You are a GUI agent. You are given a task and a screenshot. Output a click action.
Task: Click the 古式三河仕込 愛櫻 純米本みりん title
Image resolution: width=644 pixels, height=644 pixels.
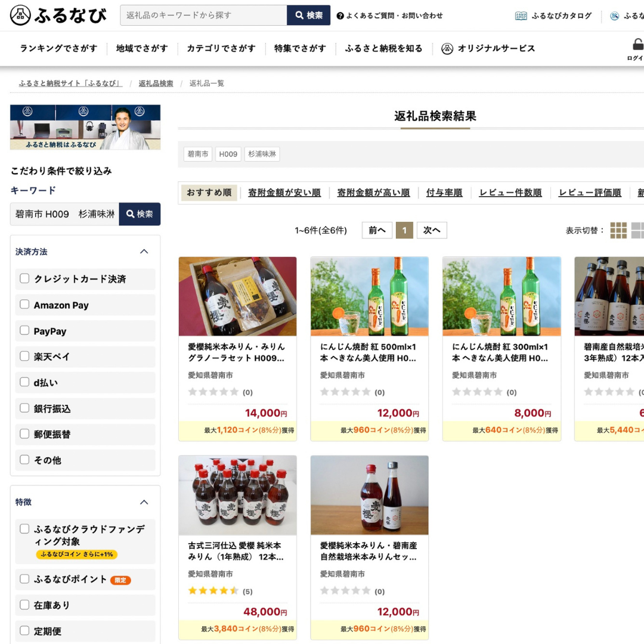(x=236, y=551)
